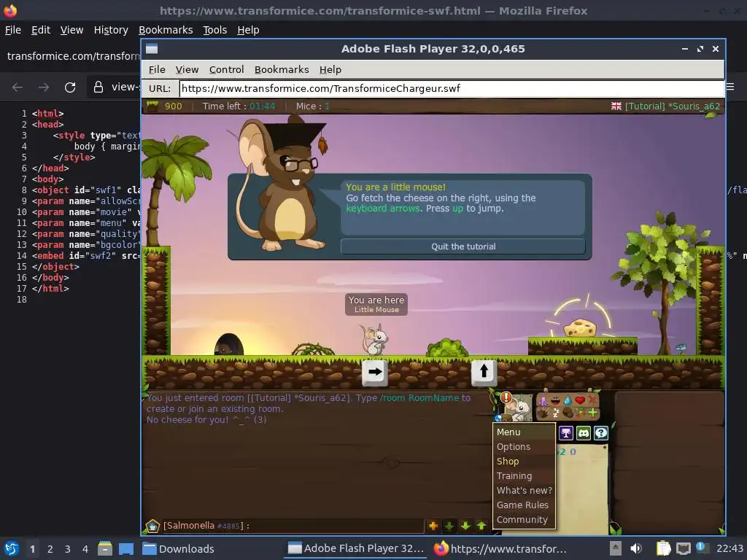Open Firefox History menu
This screenshot has width=747, height=560.
111,30
